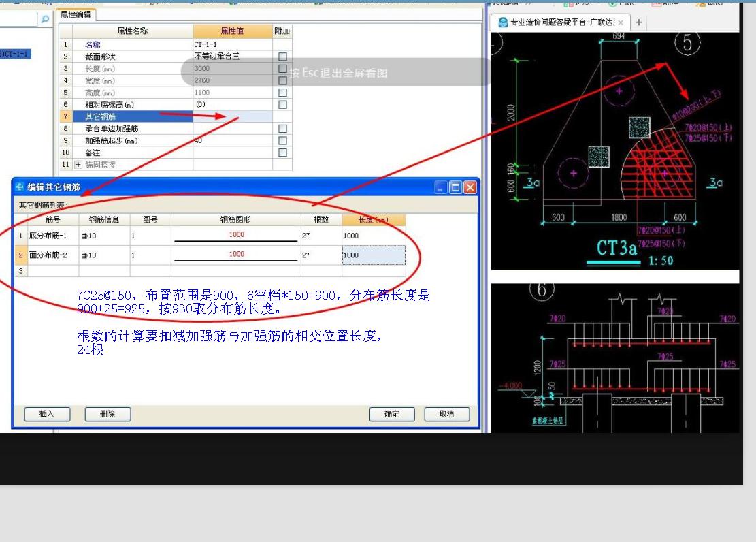Click 筋号 column header in dialog
The width and height of the screenshot is (756, 542).
click(53, 220)
